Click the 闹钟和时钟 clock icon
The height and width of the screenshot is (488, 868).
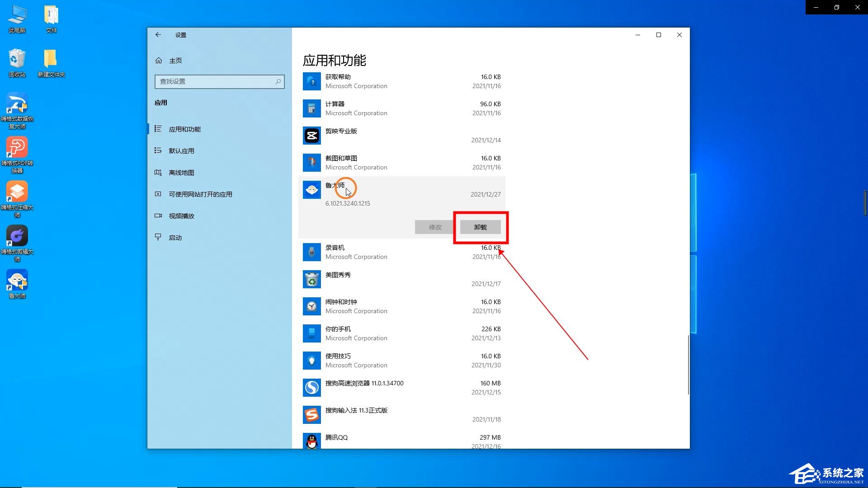coord(311,306)
